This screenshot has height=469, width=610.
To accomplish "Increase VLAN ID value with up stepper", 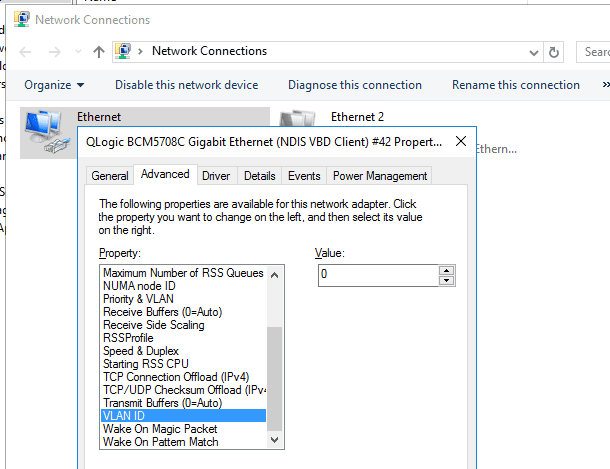I will (446, 271).
